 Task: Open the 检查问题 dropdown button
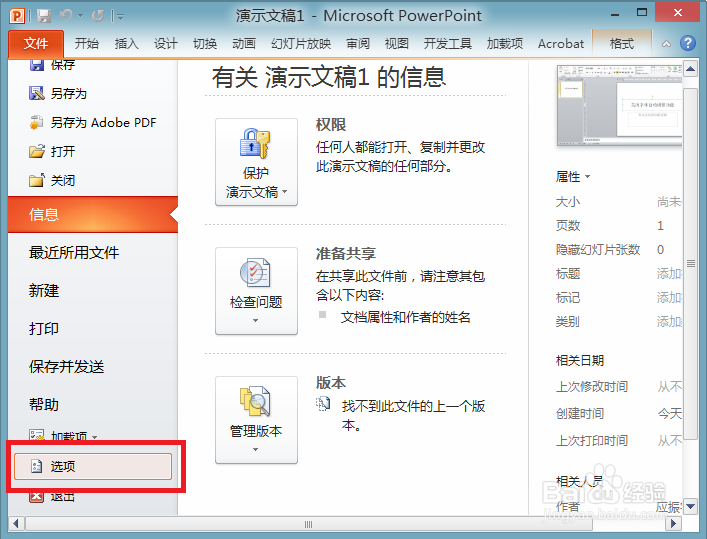point(256,291)
